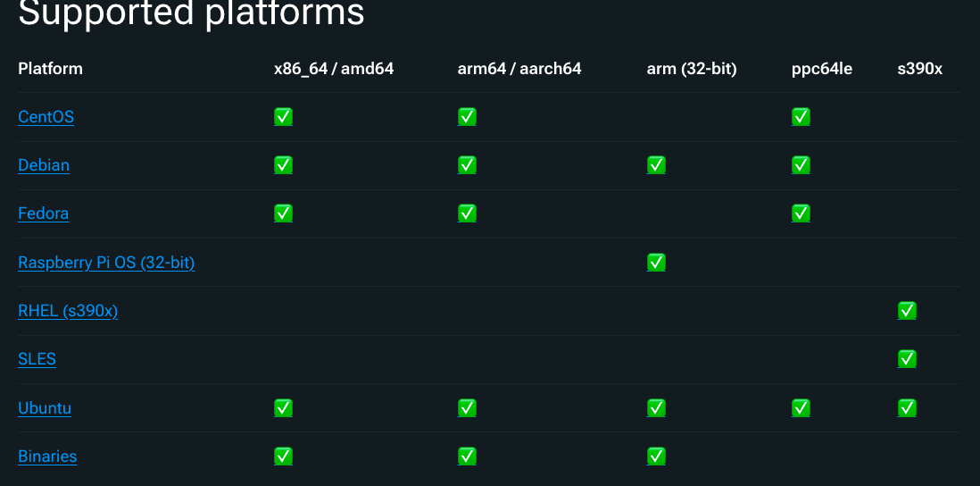
Task: Click Debian ppc64le check mark
Action: 801,165
